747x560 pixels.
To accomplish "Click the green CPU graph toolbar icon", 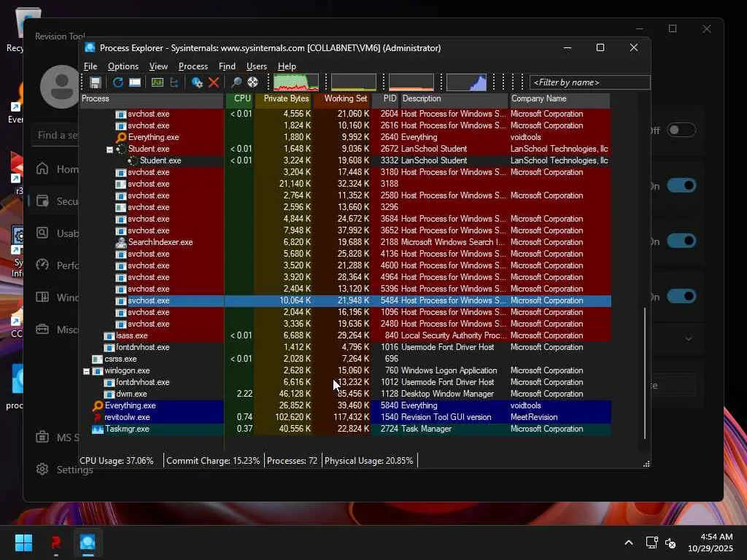I will tap(158, 82).
